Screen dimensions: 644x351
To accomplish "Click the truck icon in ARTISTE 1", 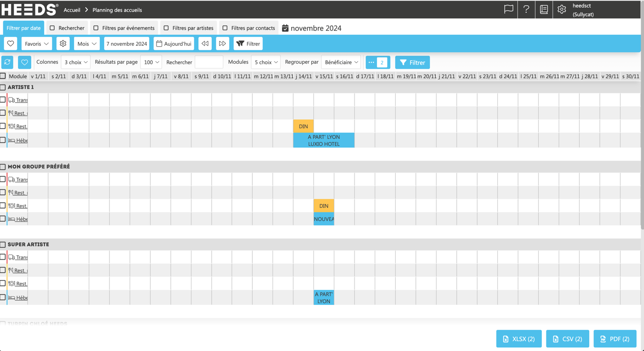I will click(11, 100).
